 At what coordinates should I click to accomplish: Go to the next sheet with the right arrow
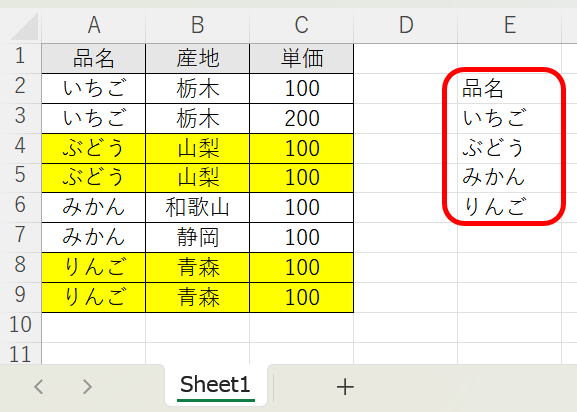tap(87, 387)
